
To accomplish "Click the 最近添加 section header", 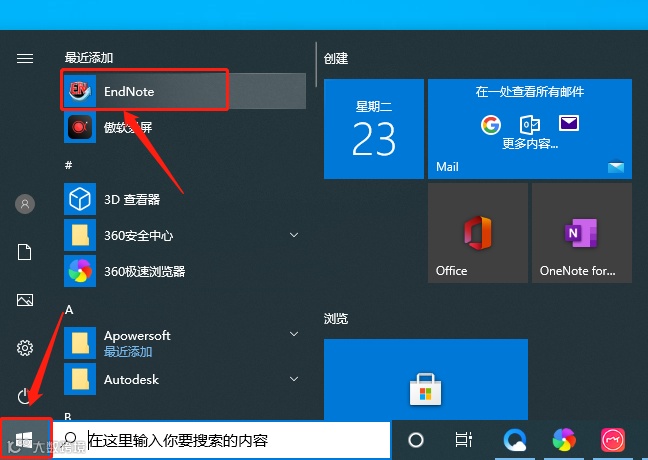I will [x=89, y=57].
